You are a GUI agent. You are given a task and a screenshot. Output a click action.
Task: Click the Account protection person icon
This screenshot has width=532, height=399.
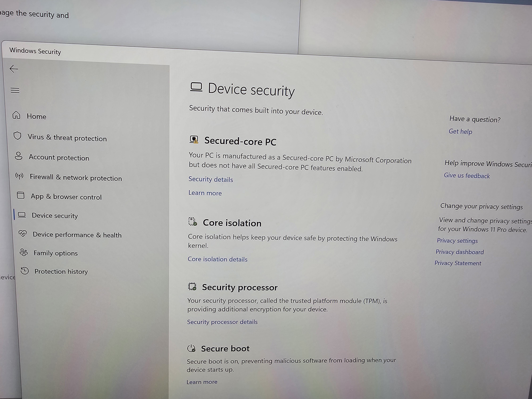[18, 156]
